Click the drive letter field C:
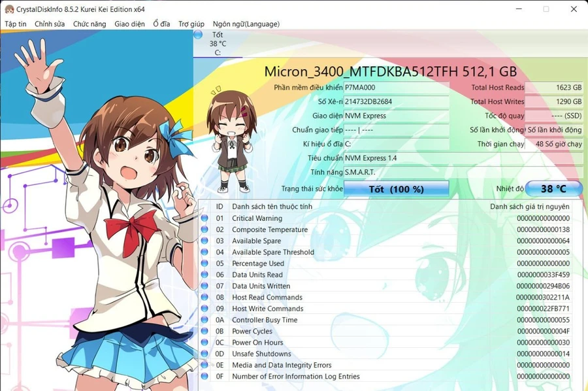This screenshot has width=588, height=391. point(397,144)
